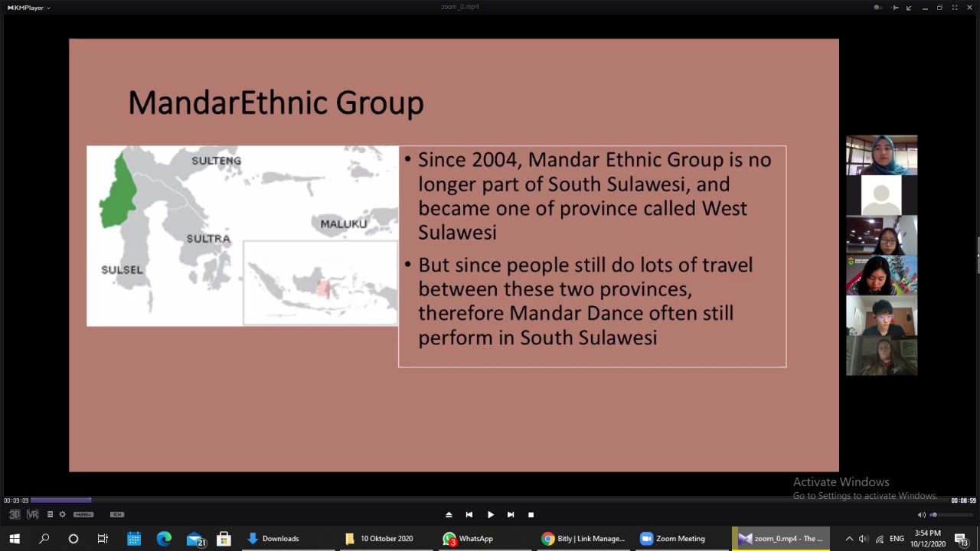Toggle VR mode

pyautogui.click(x=33, y=514)
